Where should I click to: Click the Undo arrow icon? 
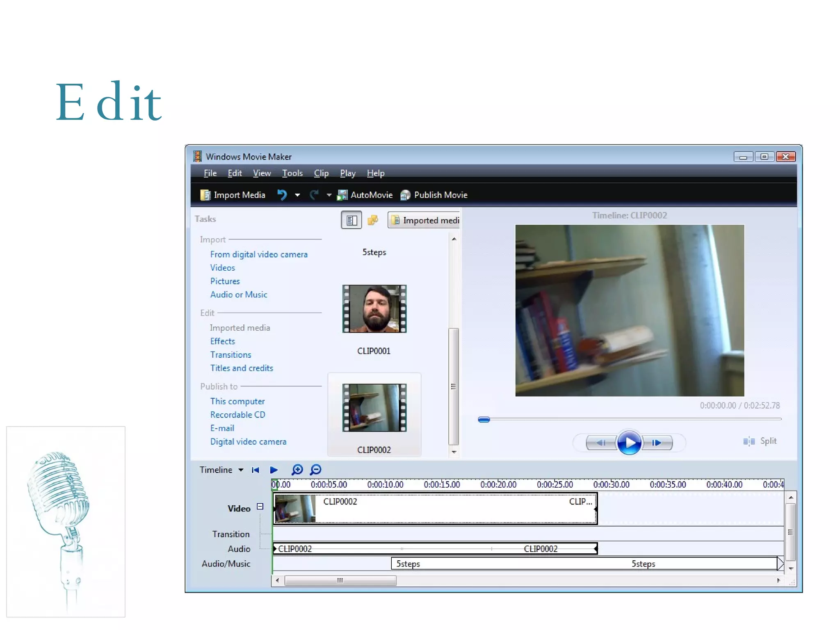[282, 195]
